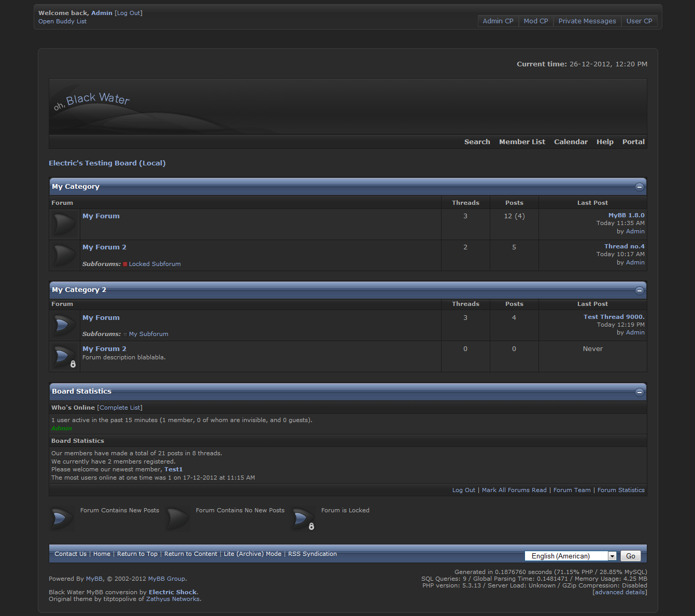Open Private Messages tab

[587, 21]
